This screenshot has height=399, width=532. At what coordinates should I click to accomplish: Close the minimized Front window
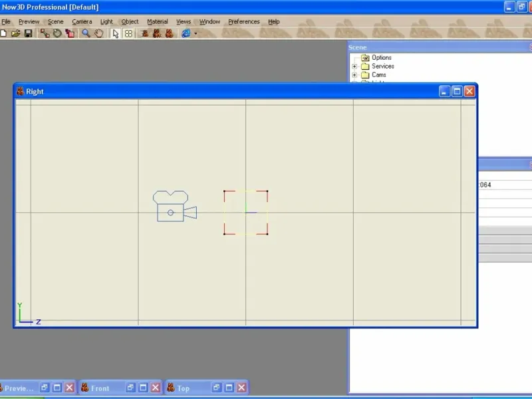[x=156, y=388]
